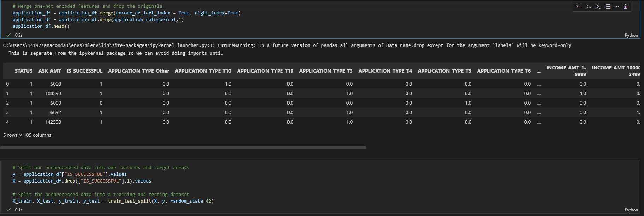Click the IS_SUCCESSFUL column header
Image resolution: width=644 pixels, height=216 pixels.
click(x=85, y=71)
